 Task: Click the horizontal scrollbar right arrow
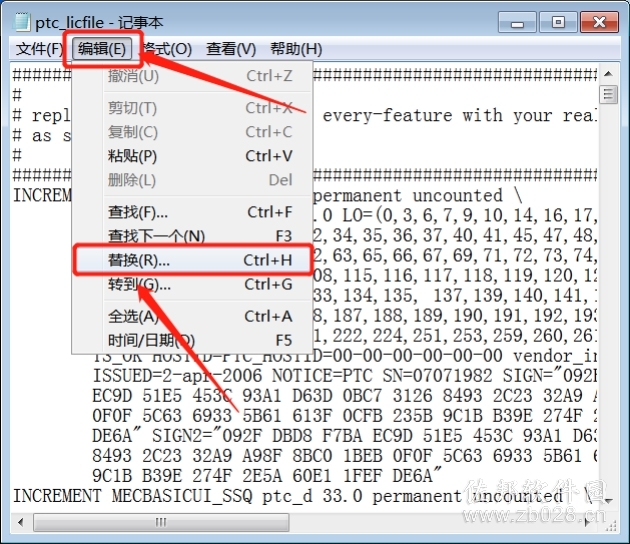pos(587,522)
